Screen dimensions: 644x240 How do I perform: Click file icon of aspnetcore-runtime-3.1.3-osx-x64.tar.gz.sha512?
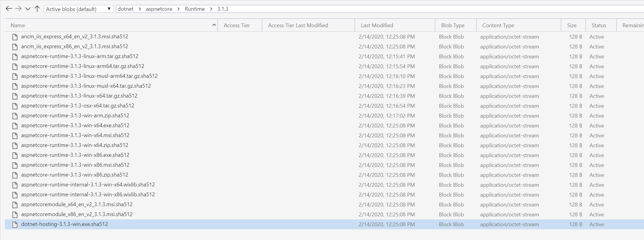click(15, 106)
